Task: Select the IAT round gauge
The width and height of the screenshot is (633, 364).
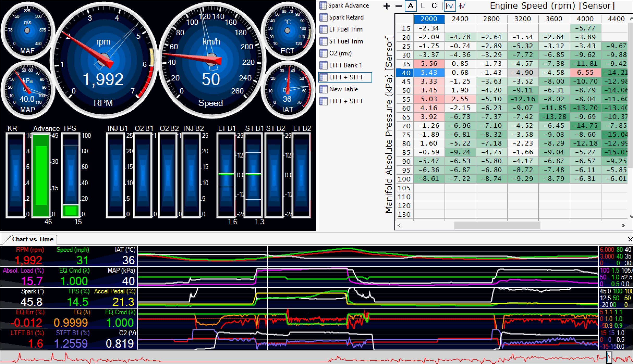Action: pyautogui.click(x=287, y=90)
